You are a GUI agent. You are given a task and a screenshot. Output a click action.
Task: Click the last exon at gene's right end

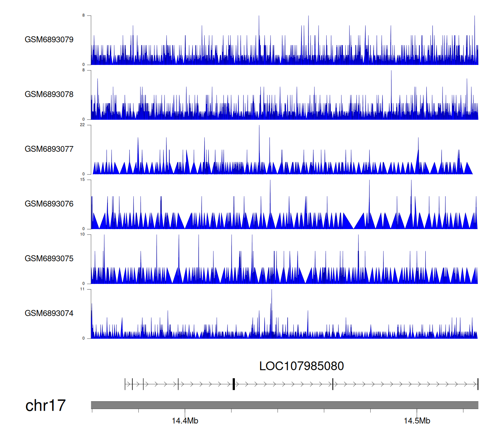477,384
